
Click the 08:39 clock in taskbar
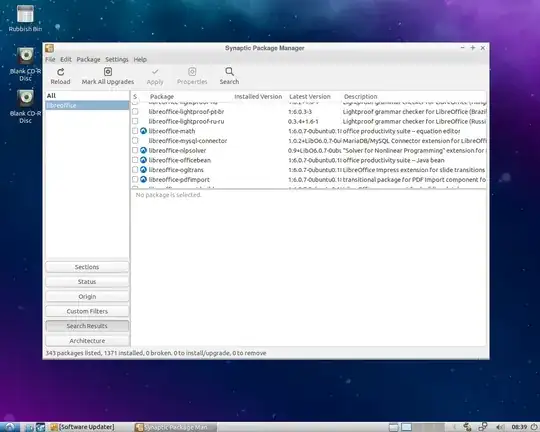coord(519,427)
